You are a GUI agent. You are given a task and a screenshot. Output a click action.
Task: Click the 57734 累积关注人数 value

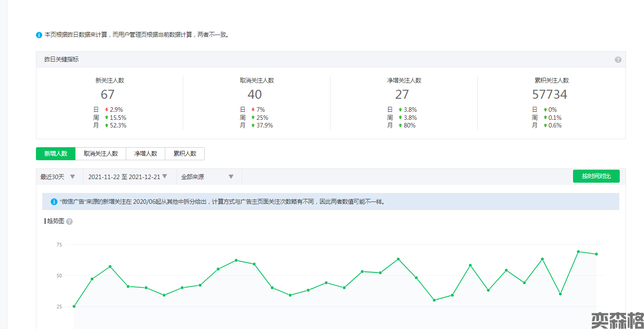tap(549, 95)
